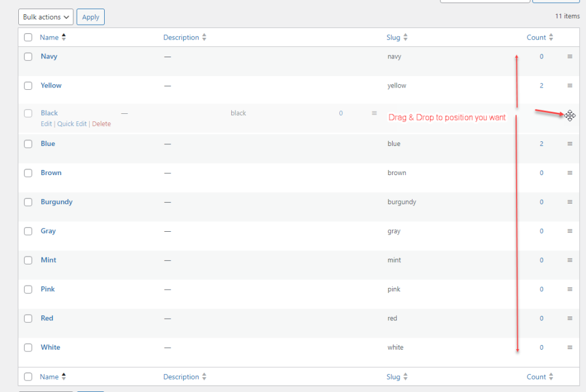Screen dimensions: 586x392
Task: Click the Brown row drag handle
Action: 570,173
